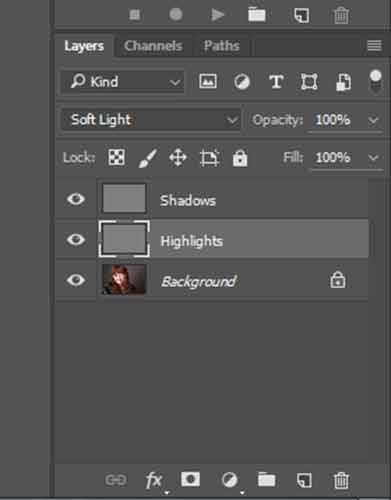Hide the Highlights layer
This screenshot has width=391, height=500.
pos(76,239)
